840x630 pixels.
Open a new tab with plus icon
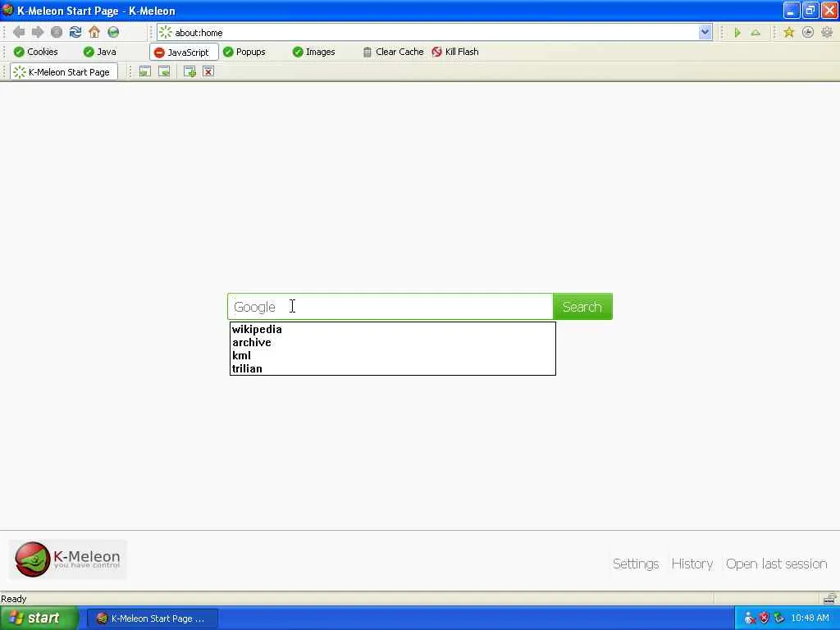click(189, 72)
